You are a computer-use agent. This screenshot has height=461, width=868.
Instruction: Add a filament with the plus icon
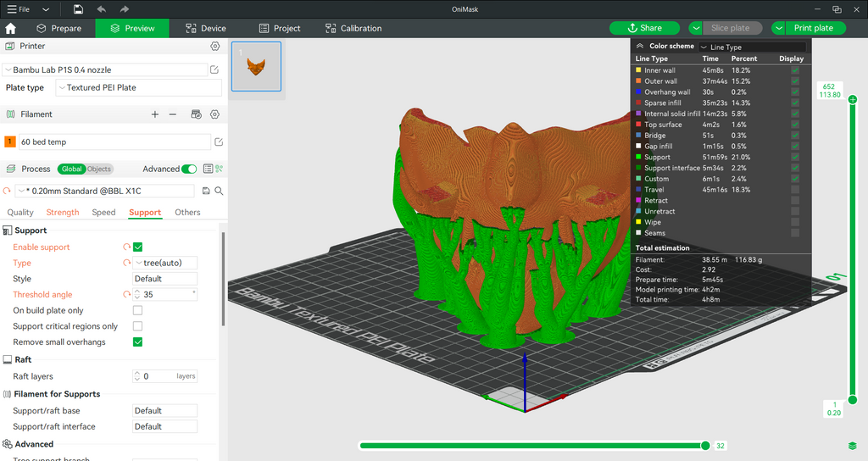[155, 114]
